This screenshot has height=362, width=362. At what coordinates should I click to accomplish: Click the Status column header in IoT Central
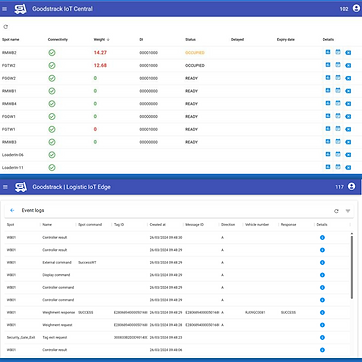click(190, 40)
